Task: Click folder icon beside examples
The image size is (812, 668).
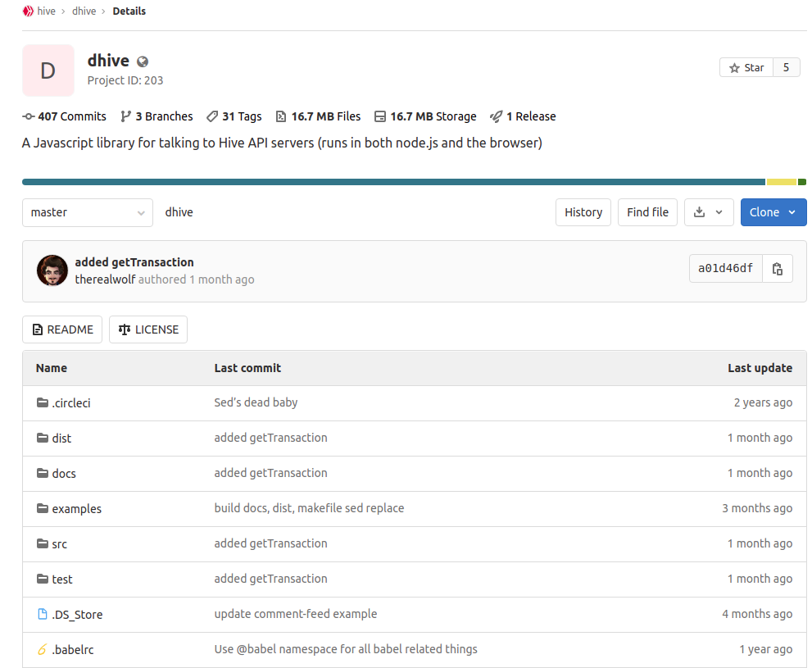Action: tap(43, 508)
